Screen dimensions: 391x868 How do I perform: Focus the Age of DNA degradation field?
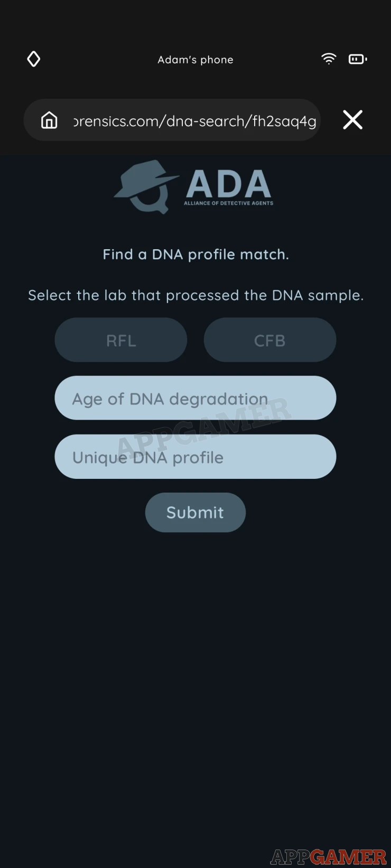196,398
